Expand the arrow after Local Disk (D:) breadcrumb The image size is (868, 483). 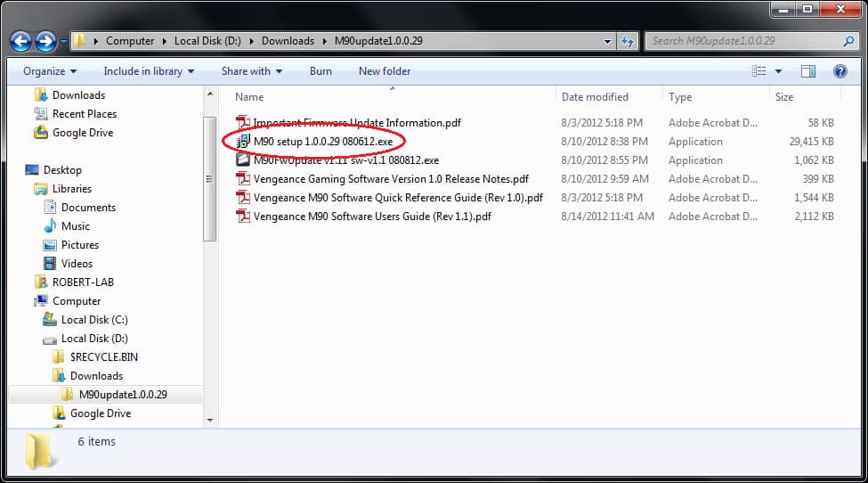tap(252, 41)
